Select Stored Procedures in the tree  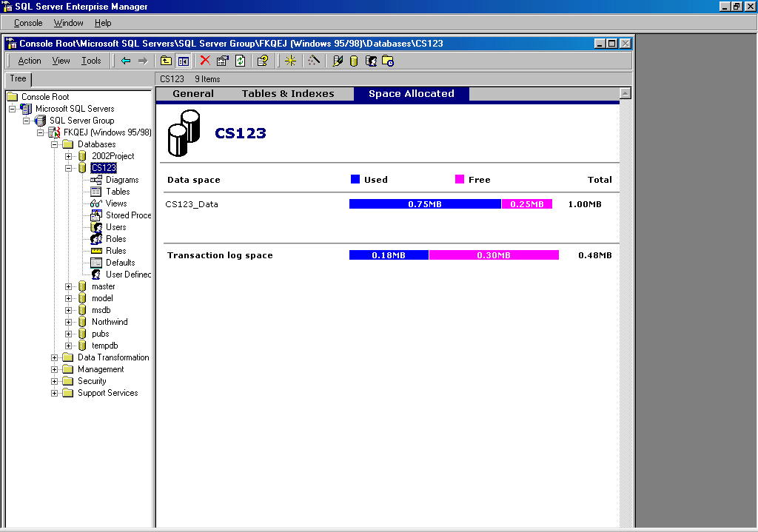coord(127,215)
